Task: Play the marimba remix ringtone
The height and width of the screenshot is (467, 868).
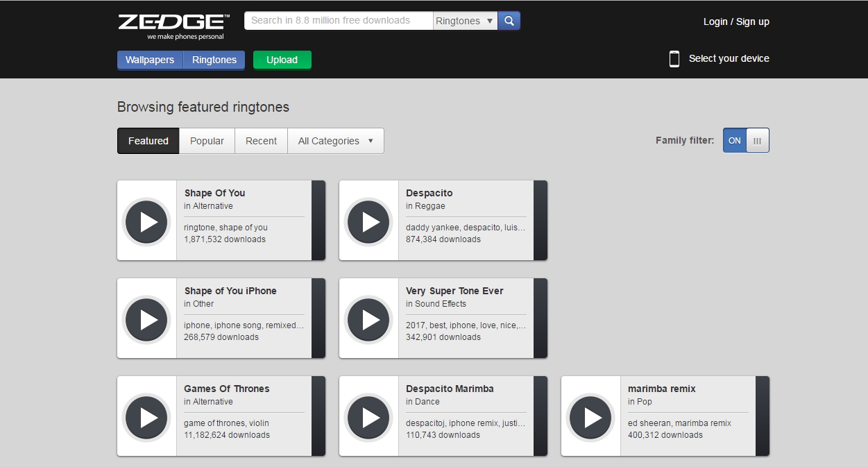Action: pyautogui.click(x=590, y=417)
